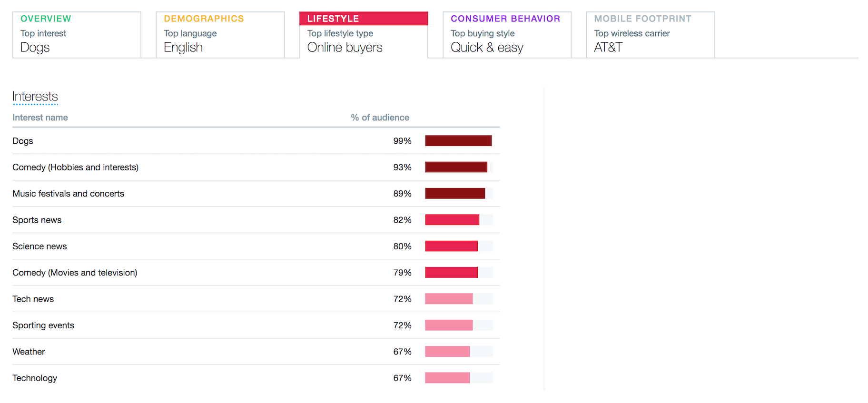Click the Sporting events 72% bar
Image resolution: width=868 pixels, height=403 pixels.
(x=449, y=325)
